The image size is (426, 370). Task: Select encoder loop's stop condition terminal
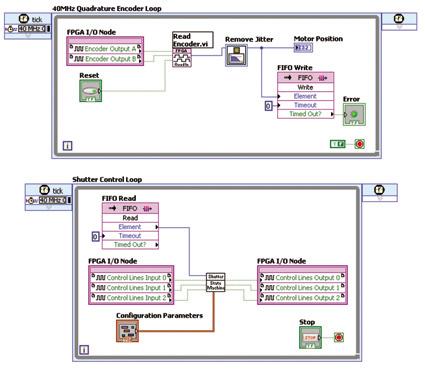coord(359,144)
